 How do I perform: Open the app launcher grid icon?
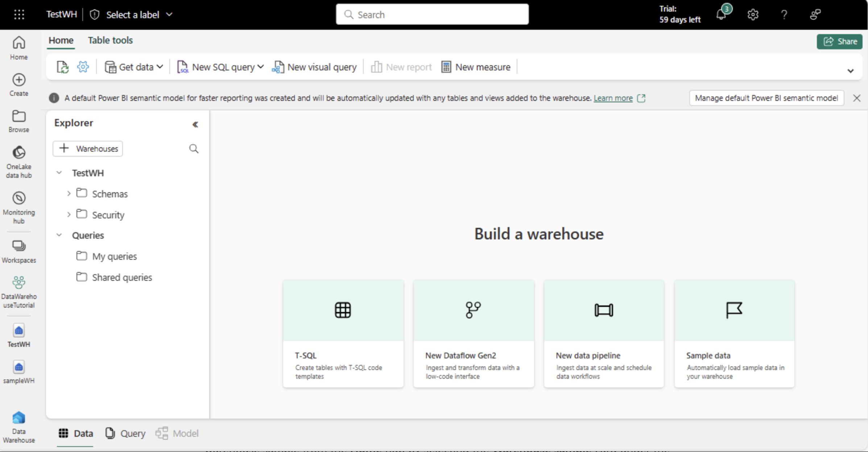click(19, 15)
